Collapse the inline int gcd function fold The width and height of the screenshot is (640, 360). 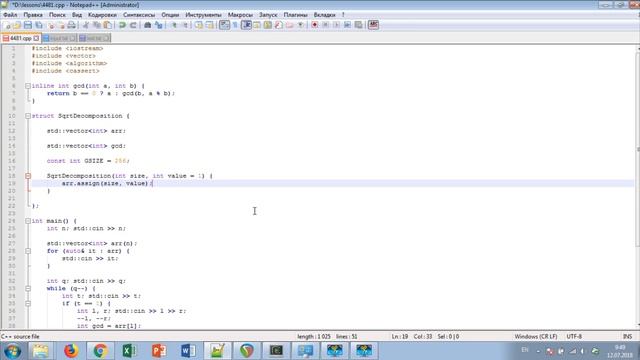click(x=28, y=86)
